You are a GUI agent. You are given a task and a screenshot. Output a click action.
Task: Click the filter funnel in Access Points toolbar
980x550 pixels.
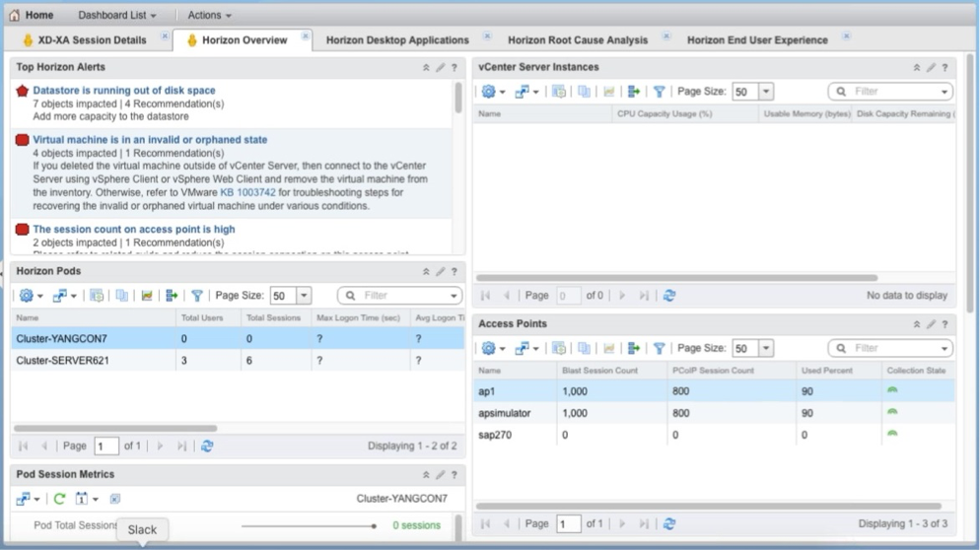pos(659,348)
